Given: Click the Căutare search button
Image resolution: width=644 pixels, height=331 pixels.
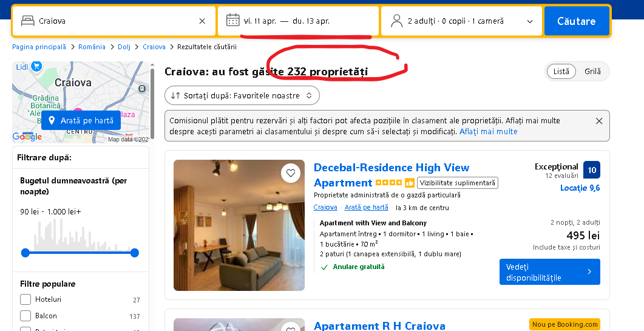Looking at the screenshot, I should pyautogui.click(x=577, y=21).
